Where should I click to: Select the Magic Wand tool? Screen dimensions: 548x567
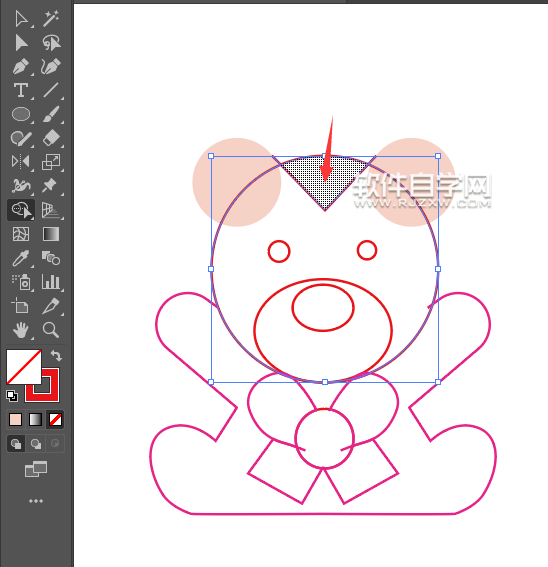[51, 19]
